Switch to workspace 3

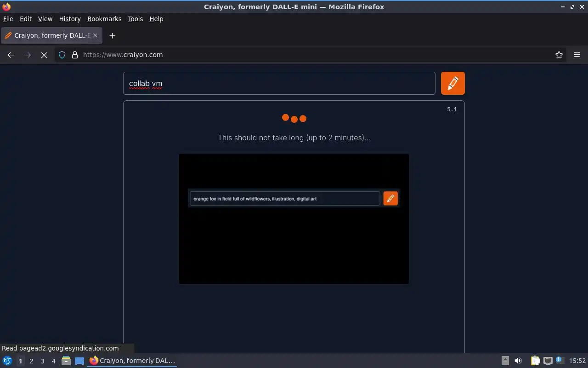coord(42,361)
